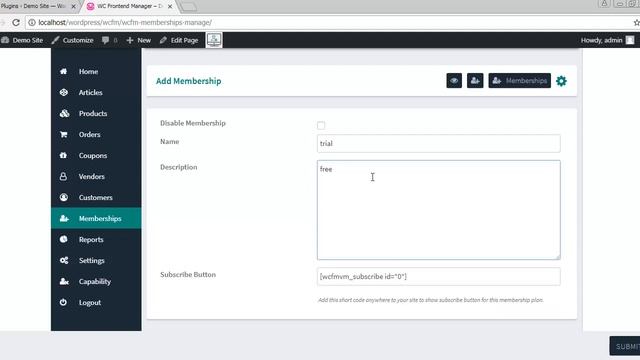The height and width of the screenshot is (360, 640).
Task: Check the Disable Membership checkbox
Action: tap(321, 125)
